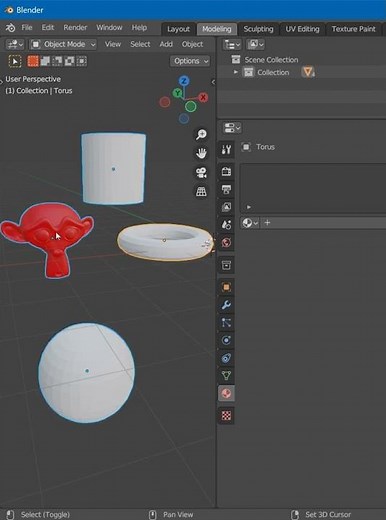Open the Render properties tab
Image resolution: width=386 pixels, height=520 pixels.
tap(226, 171)
